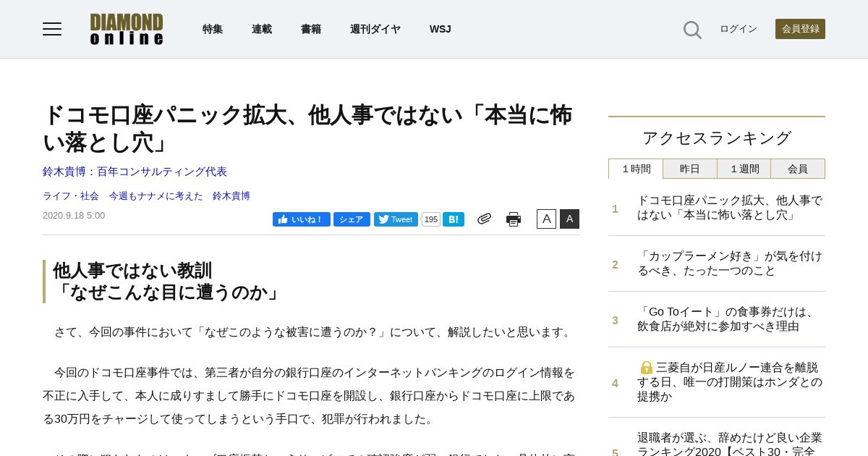Click the article main headline

click(x=307, y=129)
